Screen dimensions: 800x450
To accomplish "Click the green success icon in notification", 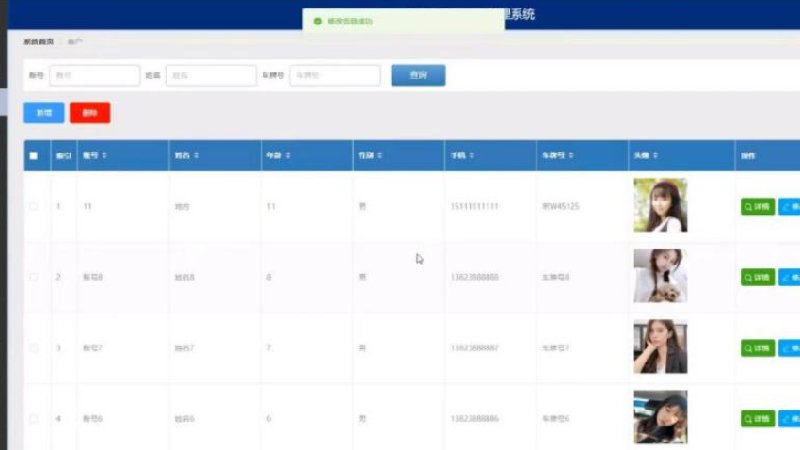I will (318, 21).
